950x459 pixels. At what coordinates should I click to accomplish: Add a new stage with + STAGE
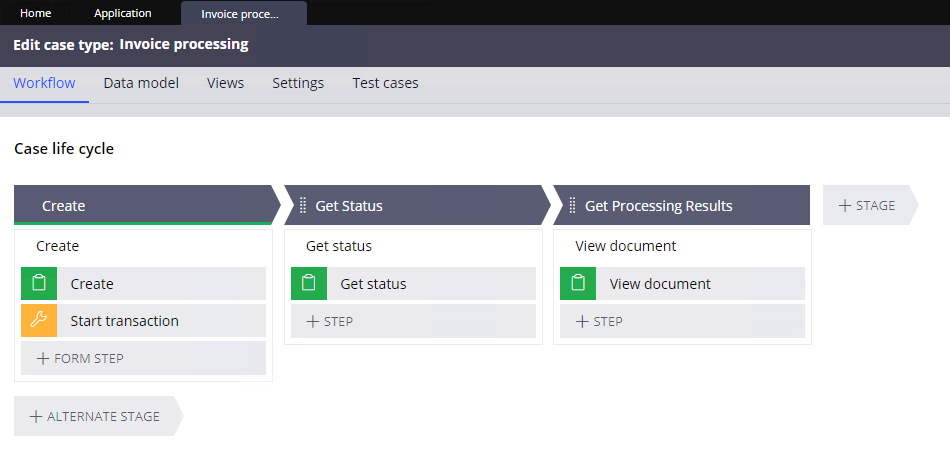(870, 205)
